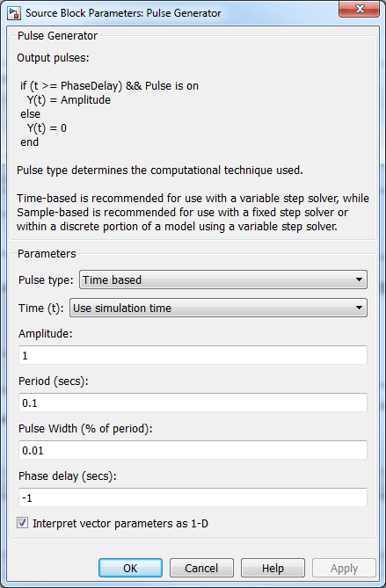
Task: Expand the Time (t) dropdown
Action: [x=218, y=308]
